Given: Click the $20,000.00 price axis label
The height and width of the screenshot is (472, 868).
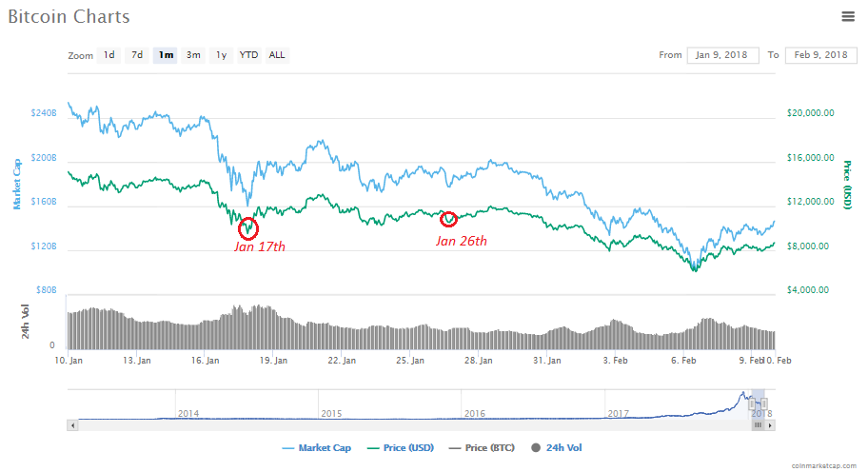Looking at the screenshot, I should point(811,113).
